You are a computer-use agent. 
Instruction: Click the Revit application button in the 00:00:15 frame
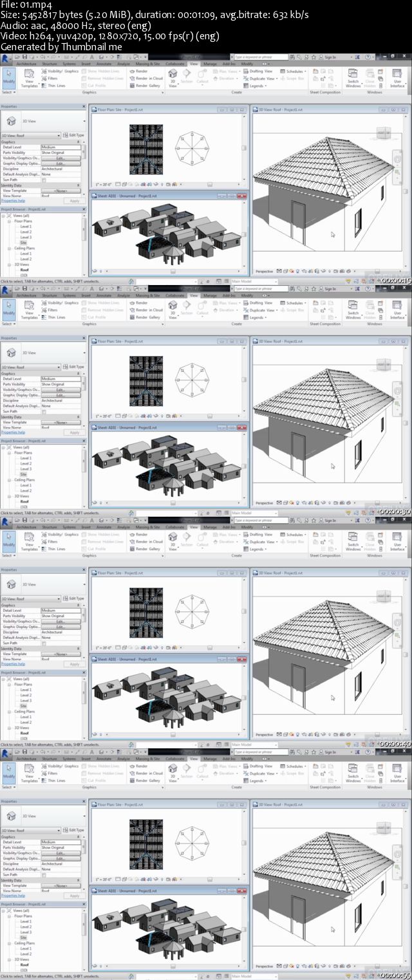click(x=5, y=57)
